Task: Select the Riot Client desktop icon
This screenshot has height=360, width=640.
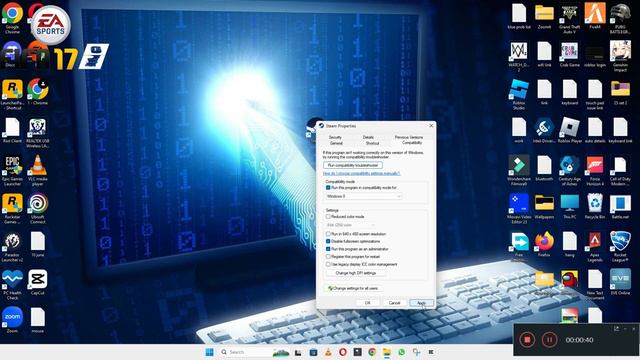Action: click(12, 130)
